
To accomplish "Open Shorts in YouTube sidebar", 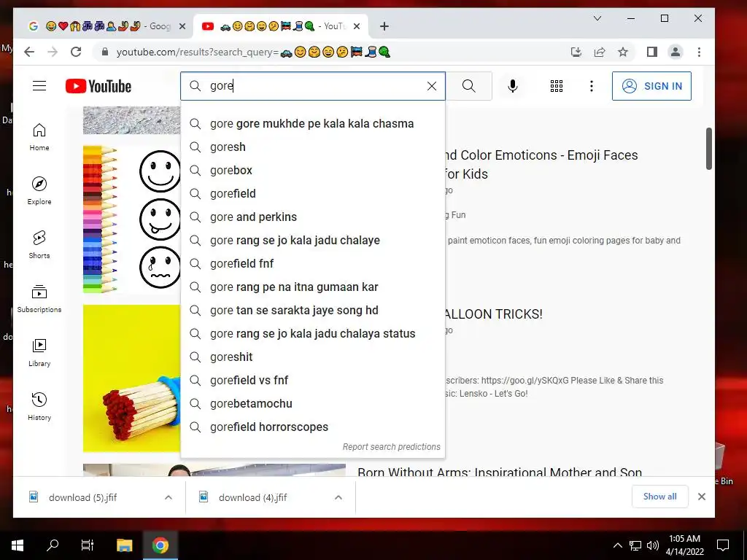I will pos(39,245).
